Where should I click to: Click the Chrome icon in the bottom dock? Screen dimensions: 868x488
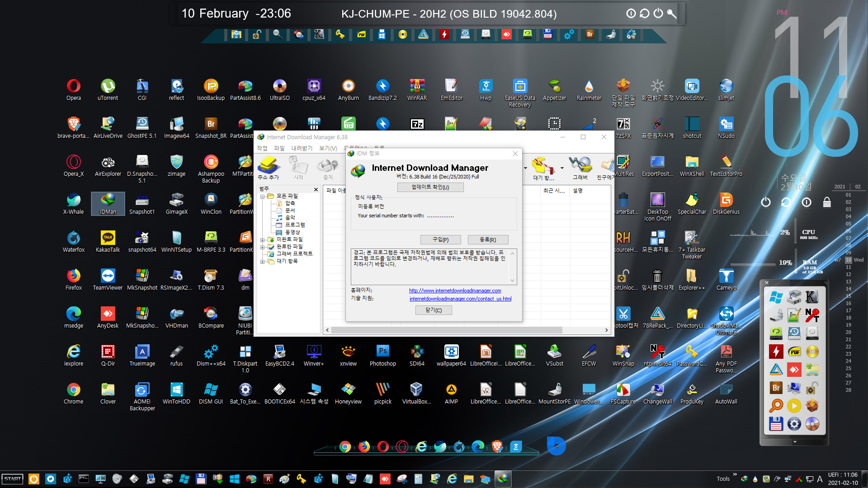(x=345, y=447)
